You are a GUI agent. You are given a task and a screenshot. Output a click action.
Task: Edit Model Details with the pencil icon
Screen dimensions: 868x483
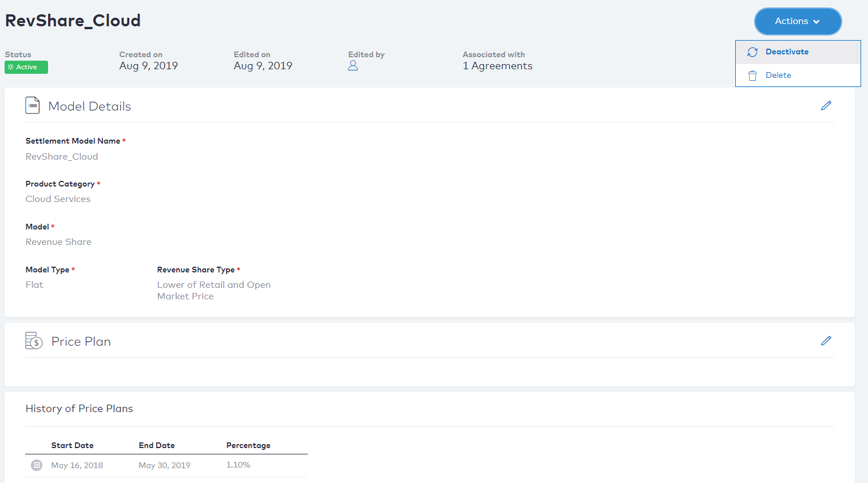[826, 105]
